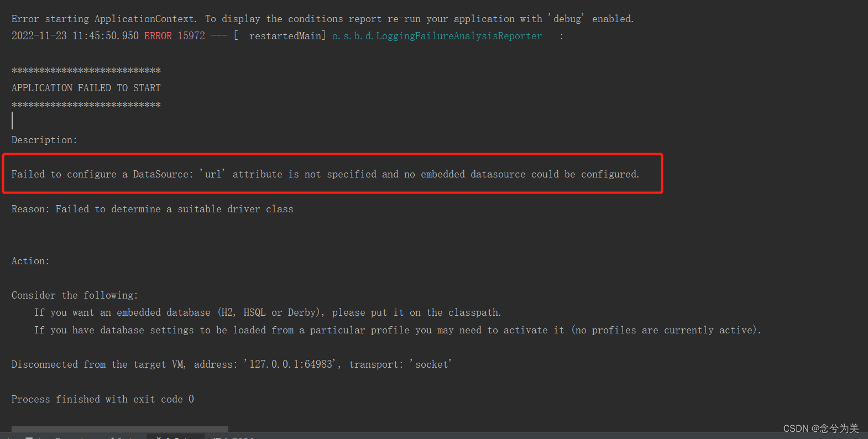
Task: Click the 'Action:' label
Action: point(30,261)
